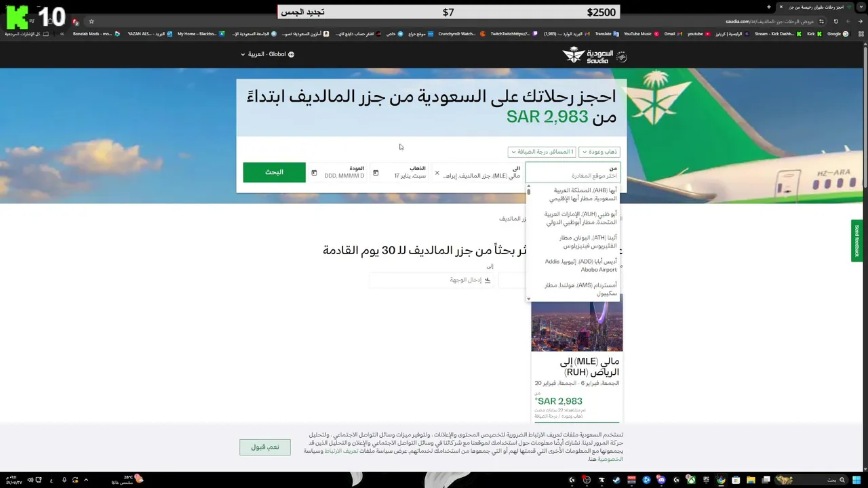868x488 pixels.
Task: Open the Google bookmark
Action: click(x=837, y=34)
